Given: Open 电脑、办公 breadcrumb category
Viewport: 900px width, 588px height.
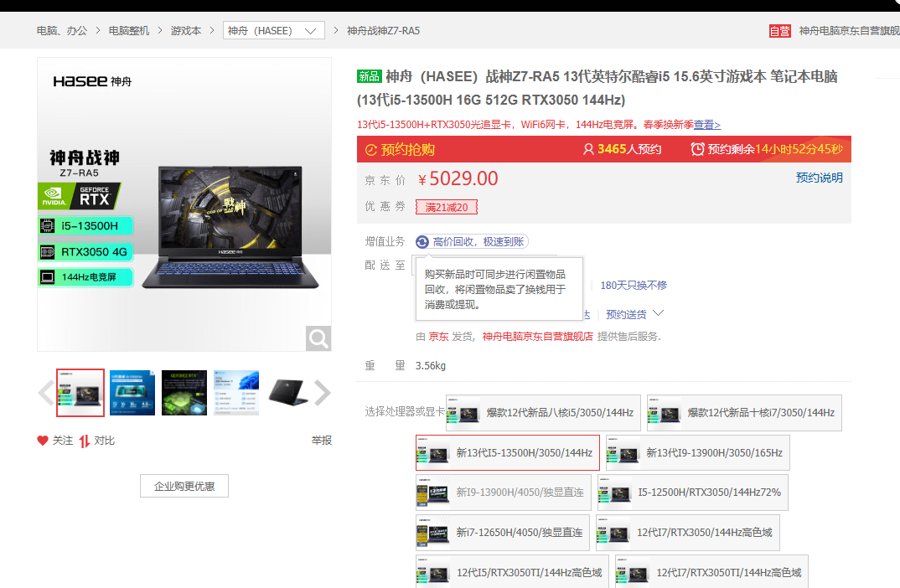Looking at the screenshot, I should [62, 31].
